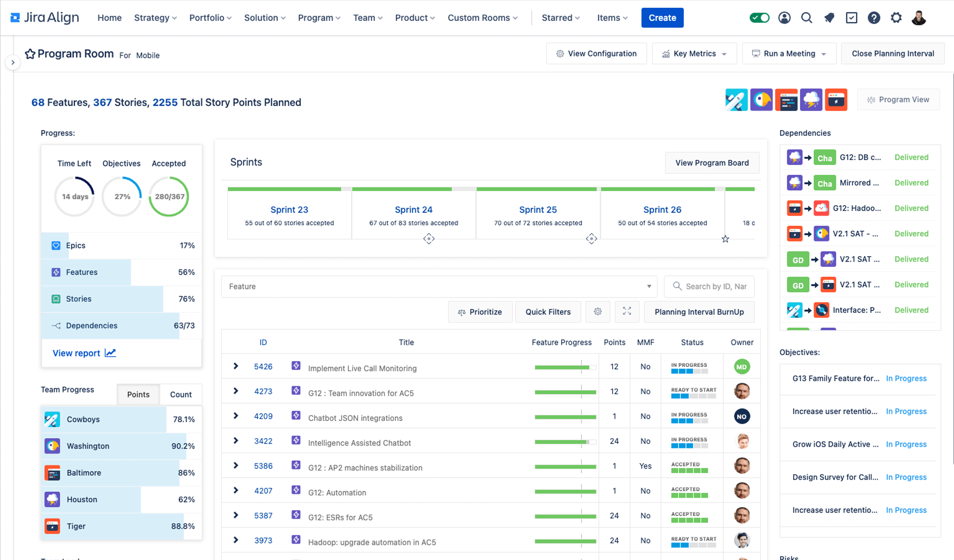This screenshot has height=560, width=954.
Task: Click the Search magnifier icon
Action: coord(807,17)
